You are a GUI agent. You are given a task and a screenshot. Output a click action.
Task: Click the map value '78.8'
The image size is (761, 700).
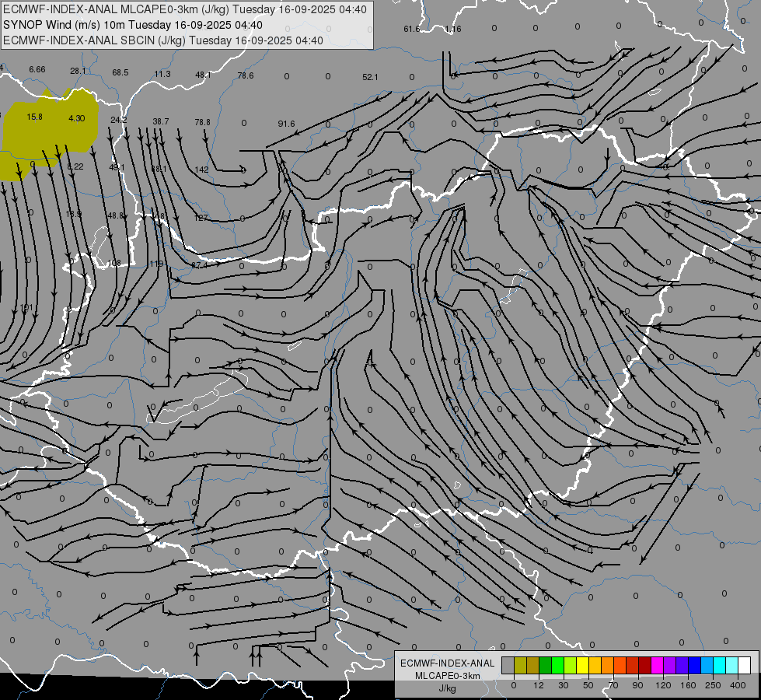(202, 122)
